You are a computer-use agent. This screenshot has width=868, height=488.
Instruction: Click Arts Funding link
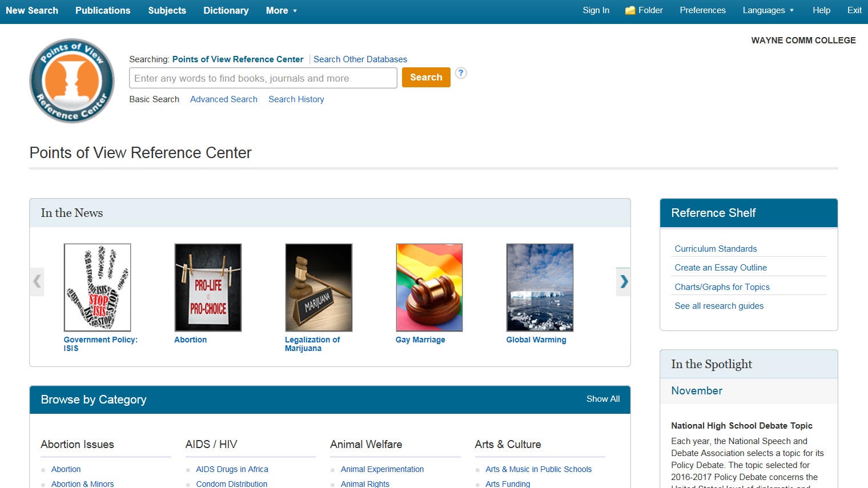508,483
